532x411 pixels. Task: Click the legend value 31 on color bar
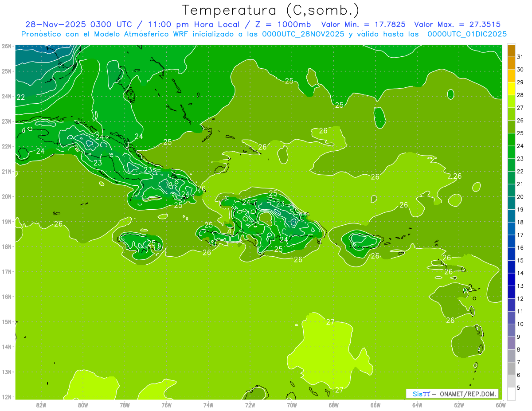click(520, 57)
